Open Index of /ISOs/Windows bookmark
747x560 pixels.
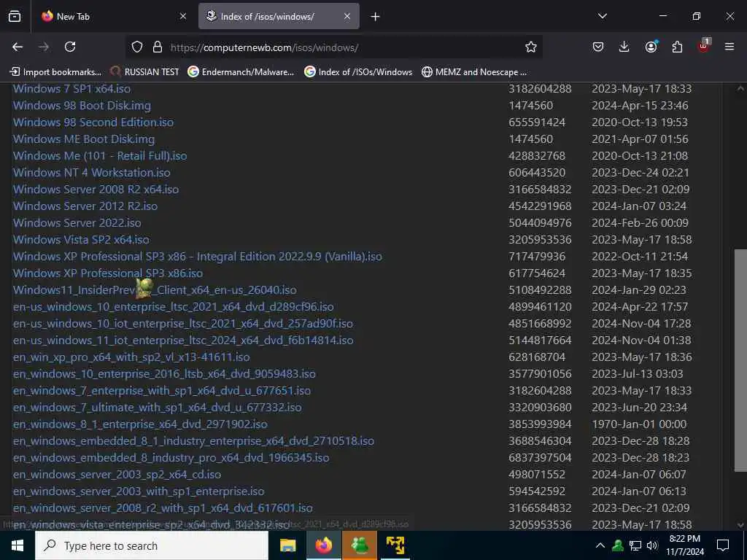358,72
